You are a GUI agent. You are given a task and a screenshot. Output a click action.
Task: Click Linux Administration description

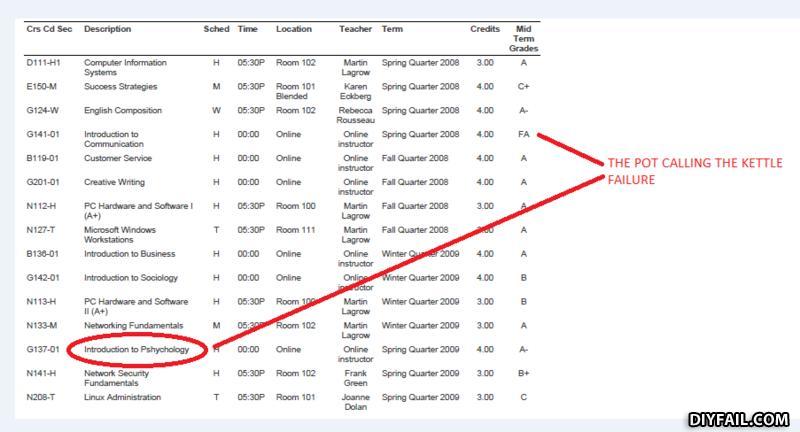coord(122,398)
